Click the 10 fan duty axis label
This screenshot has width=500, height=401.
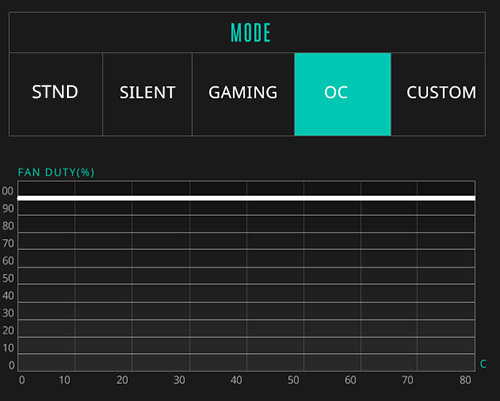8,348
